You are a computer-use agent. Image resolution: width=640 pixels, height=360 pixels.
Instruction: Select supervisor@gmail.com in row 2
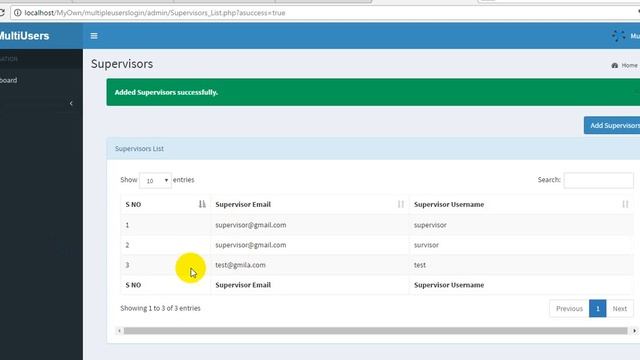[x=251, y=245]
